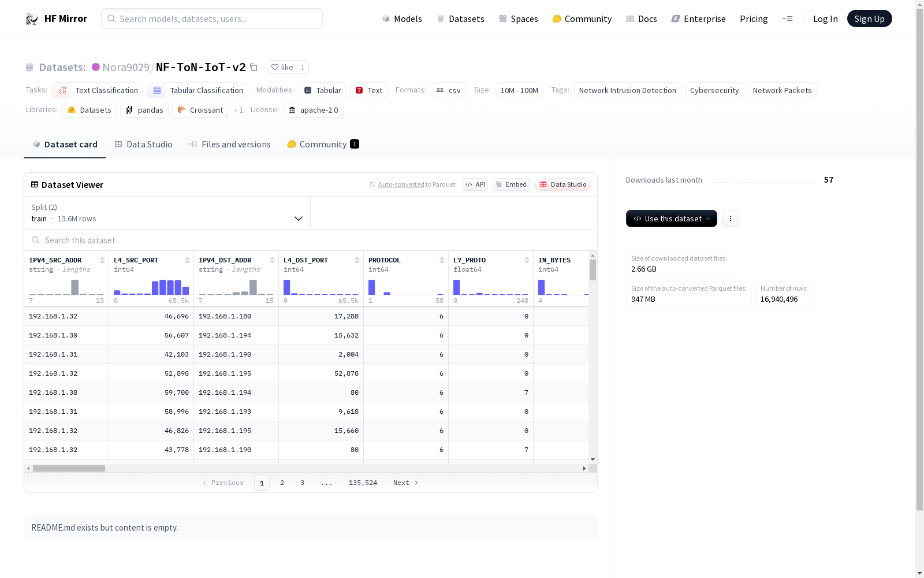Open the more options kebab button

[x=731, y=218]
